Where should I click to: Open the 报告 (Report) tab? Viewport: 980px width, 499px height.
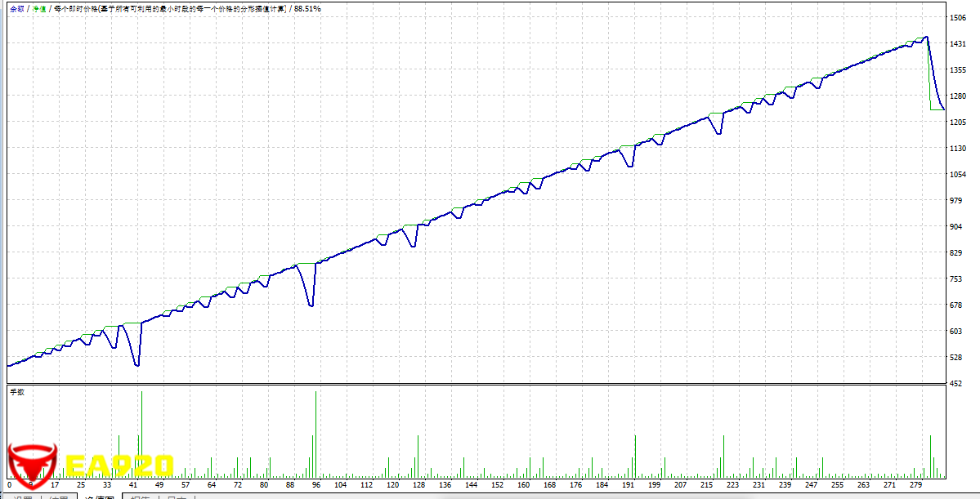(x=141, y=497)
